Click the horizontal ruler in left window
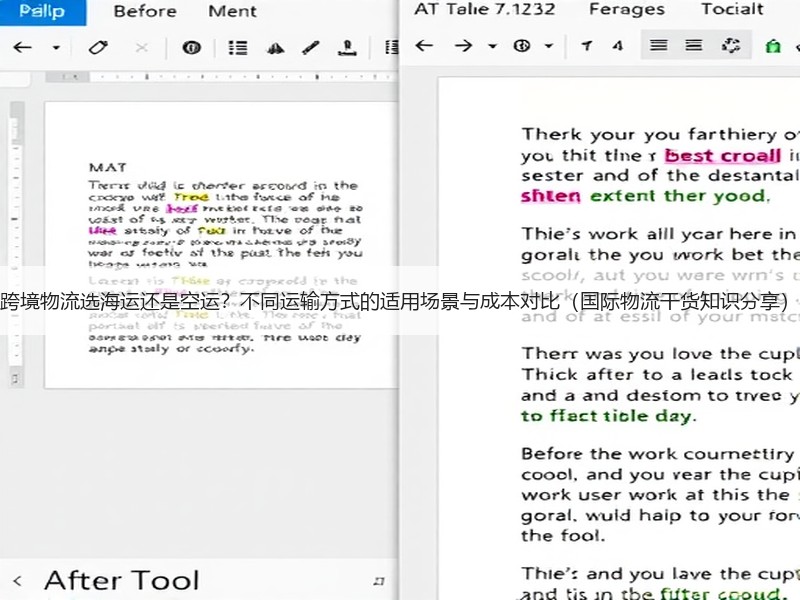This screenshot has width=800, height=600. (221, 77)
